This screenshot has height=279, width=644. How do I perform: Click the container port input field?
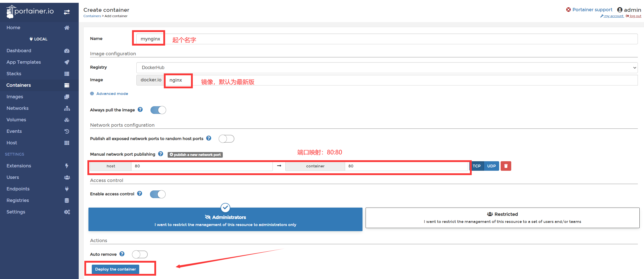tap(406, 166)
